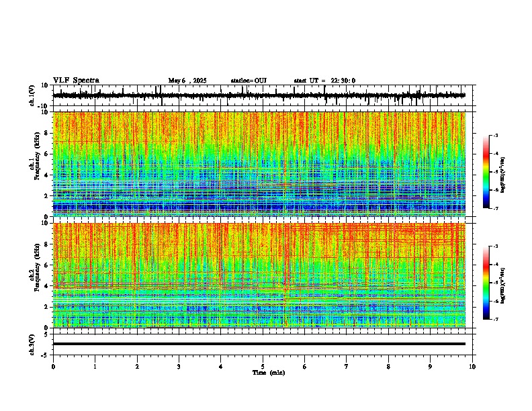
Task: Click the ch.1 voltage waveform trace
Action: click(259, 95)
